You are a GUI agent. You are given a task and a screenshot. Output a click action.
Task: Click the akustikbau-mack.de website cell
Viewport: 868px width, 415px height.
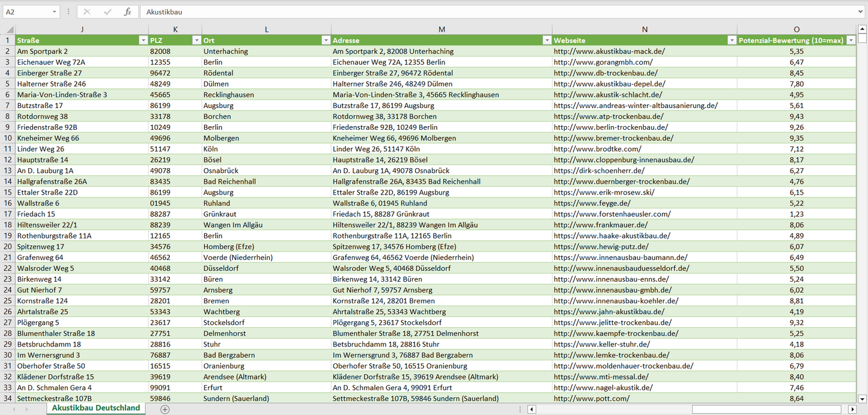[609, 52]
